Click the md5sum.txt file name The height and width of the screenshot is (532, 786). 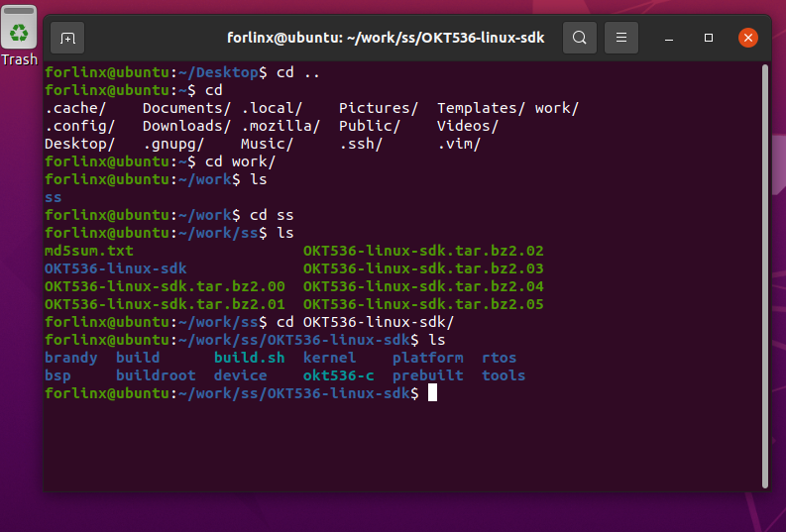point(89,251)
